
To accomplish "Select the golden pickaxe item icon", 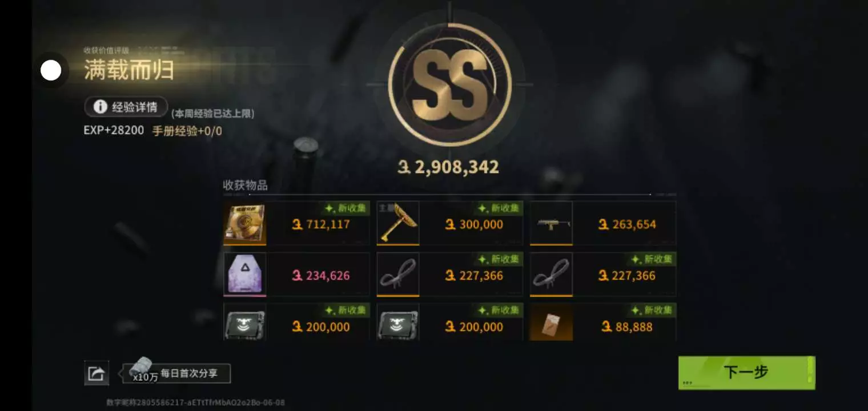I will pyautogui.click(x=398, y=223).
